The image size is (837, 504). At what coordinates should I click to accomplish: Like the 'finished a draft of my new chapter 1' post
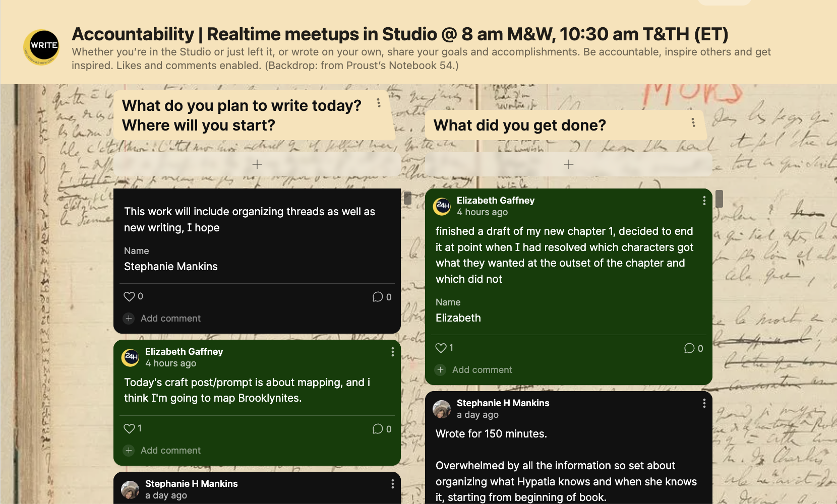click(441, 348)
